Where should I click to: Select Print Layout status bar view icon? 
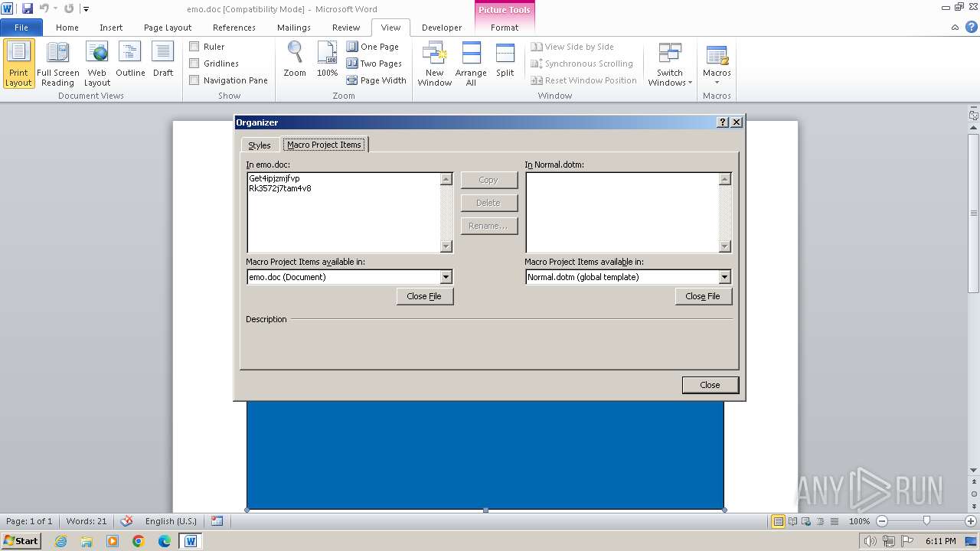[x=779, y=521]
